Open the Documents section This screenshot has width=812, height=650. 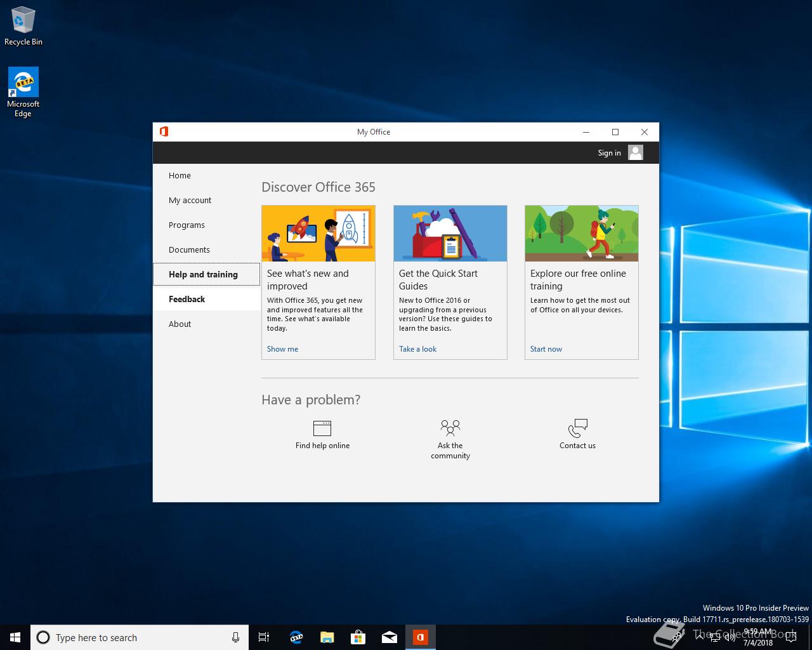206,250
